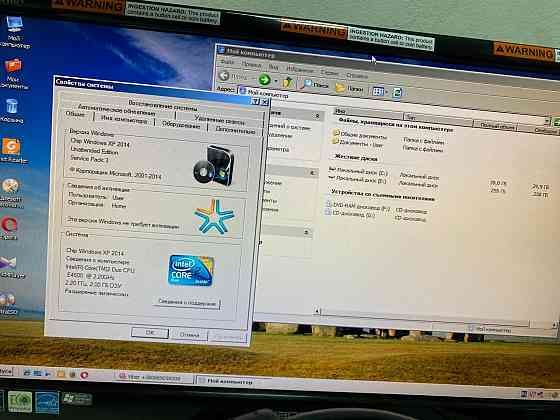Click the Opera quick launch icon on taskbar
560x420 pixels.
point(84,375)
